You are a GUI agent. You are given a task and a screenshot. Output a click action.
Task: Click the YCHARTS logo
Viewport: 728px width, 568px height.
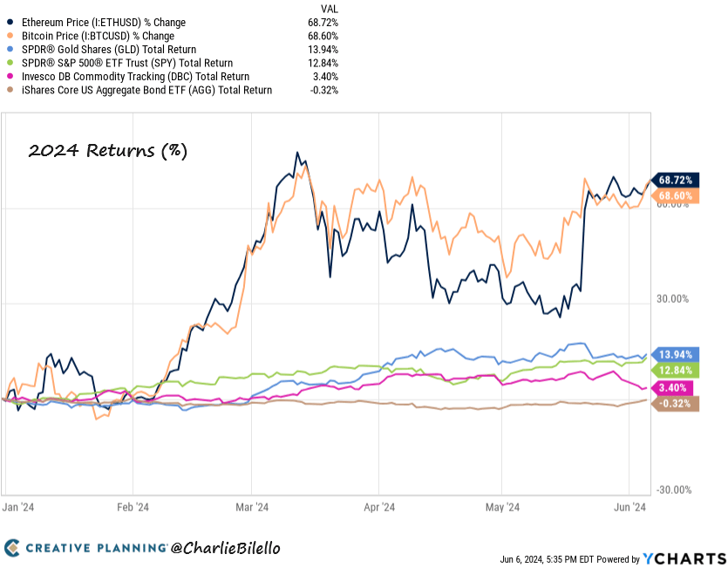coord(684,558)
